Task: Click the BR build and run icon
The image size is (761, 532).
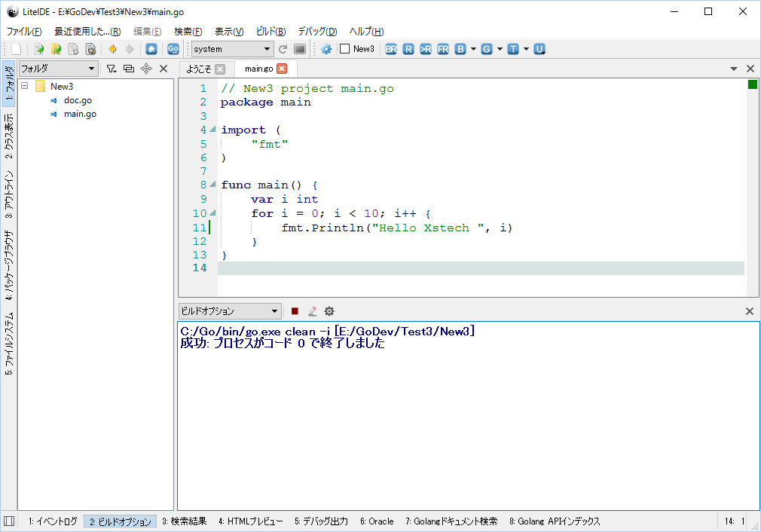Action: (391, 49)
